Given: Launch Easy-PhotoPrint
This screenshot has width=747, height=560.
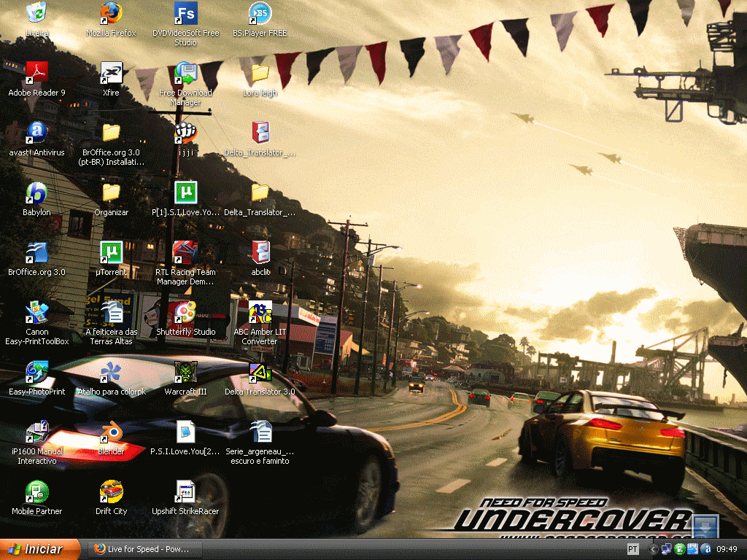Looking at the screenshot, I should 36,371.
